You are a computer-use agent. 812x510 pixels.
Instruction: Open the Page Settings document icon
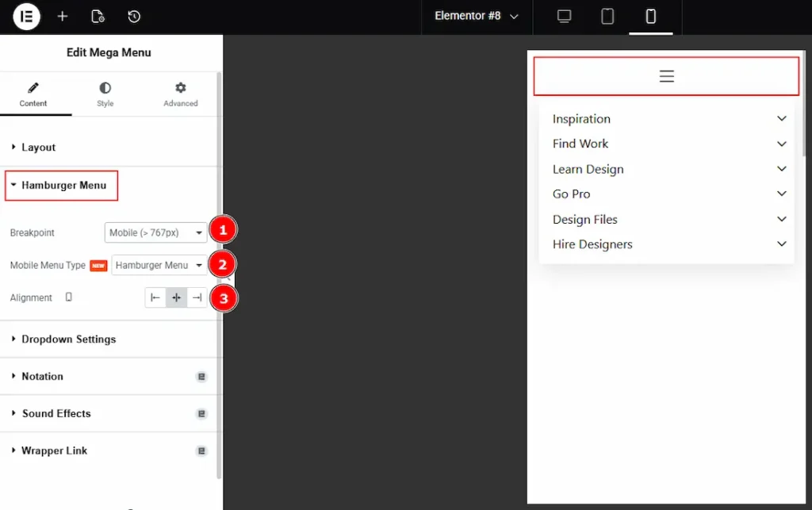click(98, 16)
